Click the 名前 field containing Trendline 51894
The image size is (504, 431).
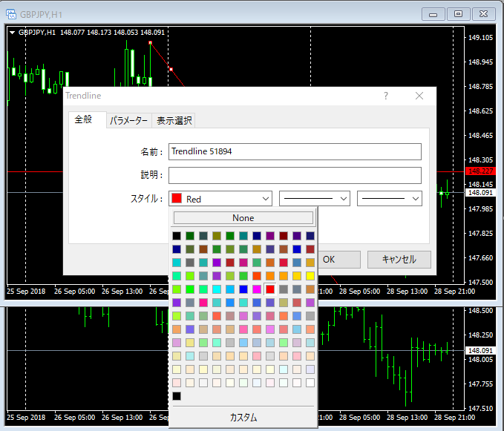(x=295, y=151)
